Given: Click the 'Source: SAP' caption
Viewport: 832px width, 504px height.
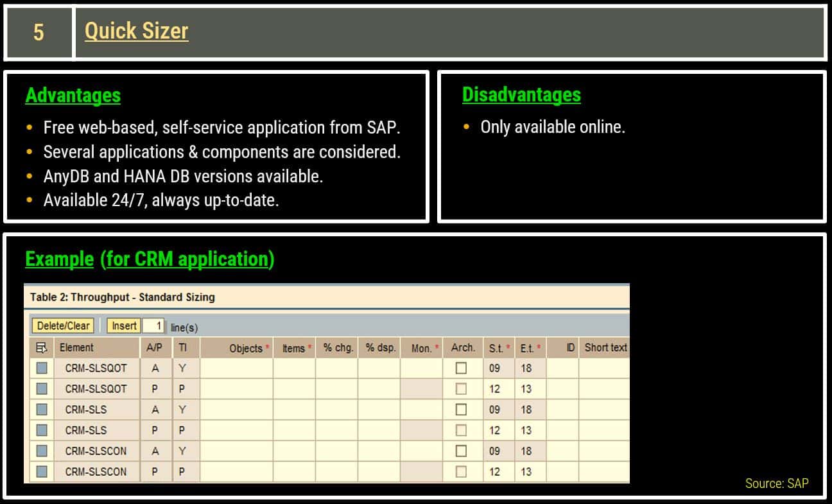Looking at the screenshot, I should point(777,483).
